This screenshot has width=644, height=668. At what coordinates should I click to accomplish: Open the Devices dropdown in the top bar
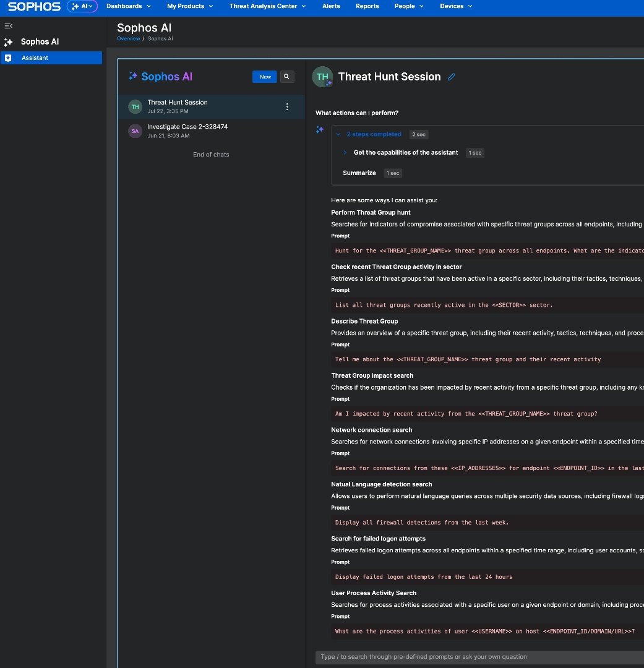(x=455, y=6)
